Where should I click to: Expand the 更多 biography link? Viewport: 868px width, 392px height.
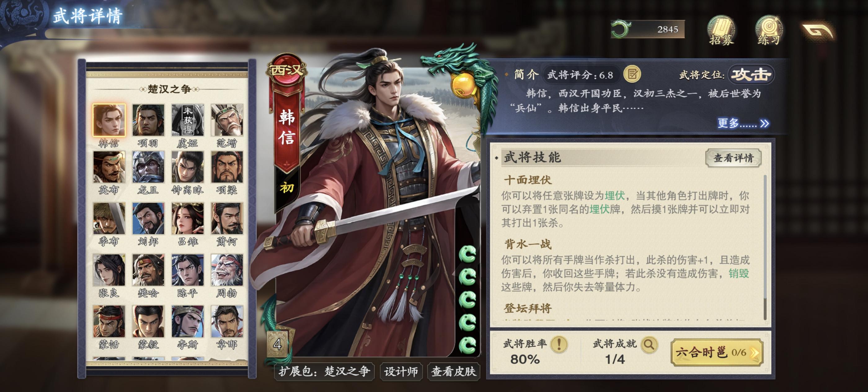point(743,123)
